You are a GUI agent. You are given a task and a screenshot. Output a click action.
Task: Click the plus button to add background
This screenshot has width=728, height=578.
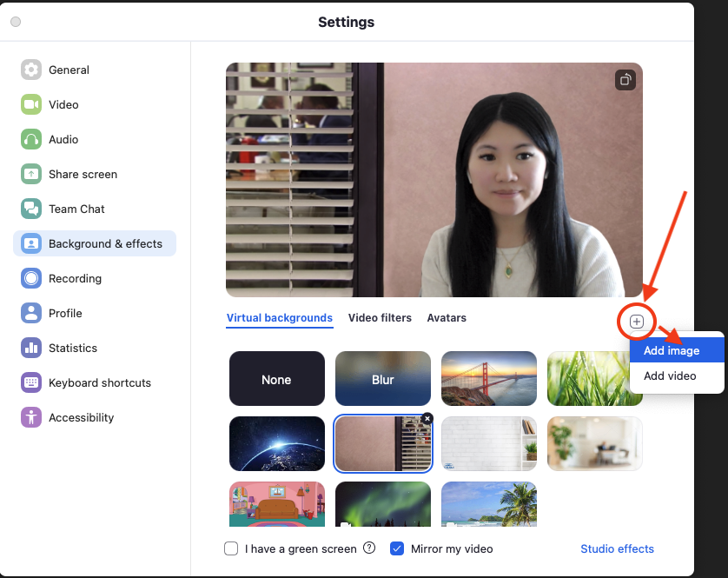click(637, 322)
